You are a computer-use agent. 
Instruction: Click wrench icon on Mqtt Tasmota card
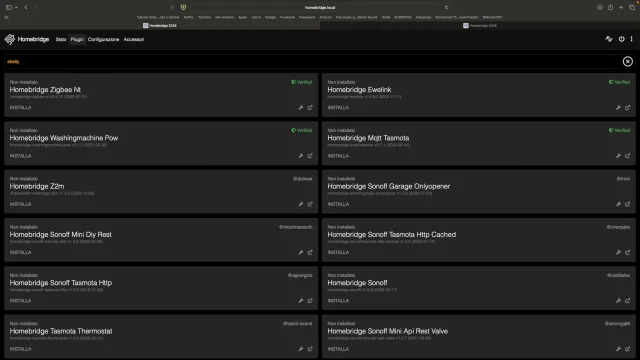pos(618,156)
